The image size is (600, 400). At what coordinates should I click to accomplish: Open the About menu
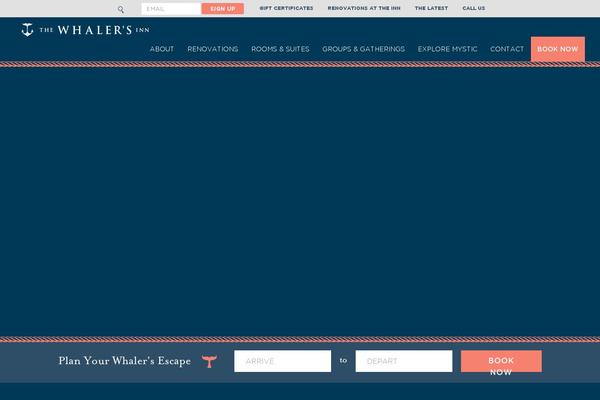pyautogui.click(x=162, y=49)
